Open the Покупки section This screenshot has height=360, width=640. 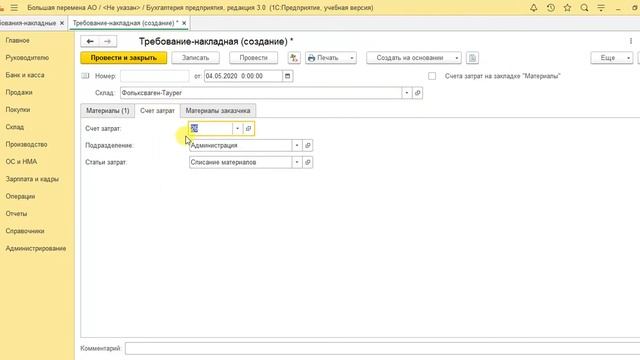point(18,110)
